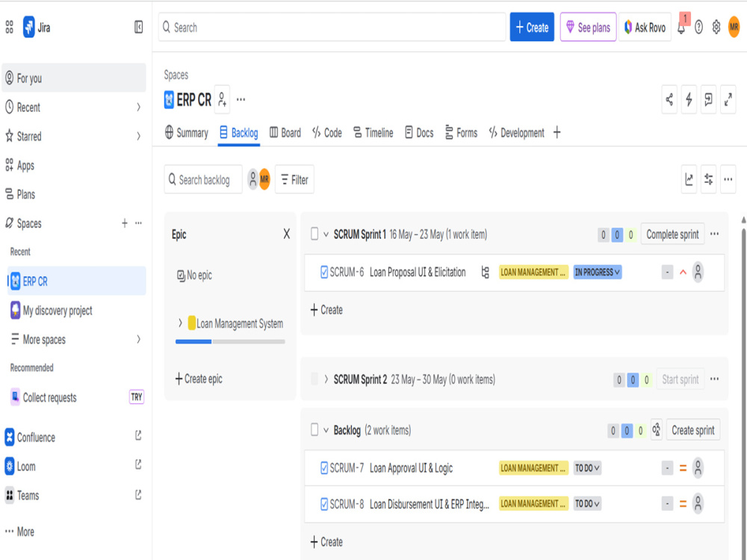Expand the Recent menu in sidebar
Image resolution: width=747 pixels, height=560 pixels.
[x=139, y=107]
